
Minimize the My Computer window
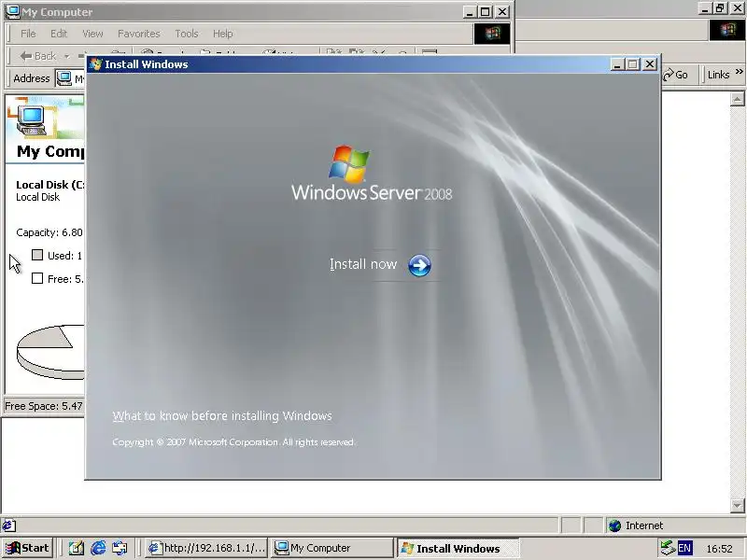(470, 12)
